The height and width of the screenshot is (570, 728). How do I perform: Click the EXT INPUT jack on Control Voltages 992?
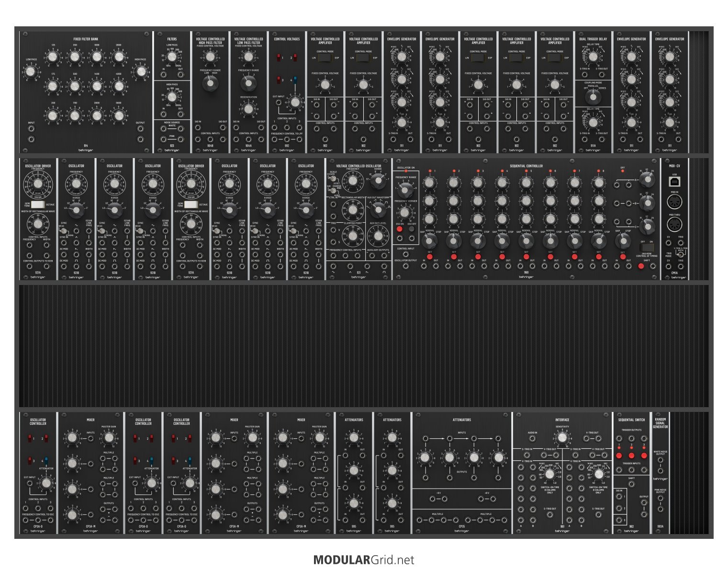(278, 103)
